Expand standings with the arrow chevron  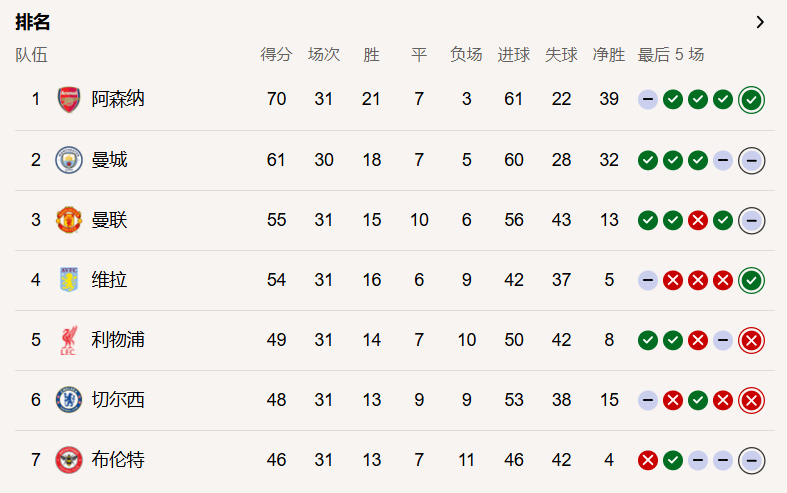coord(760,22)
